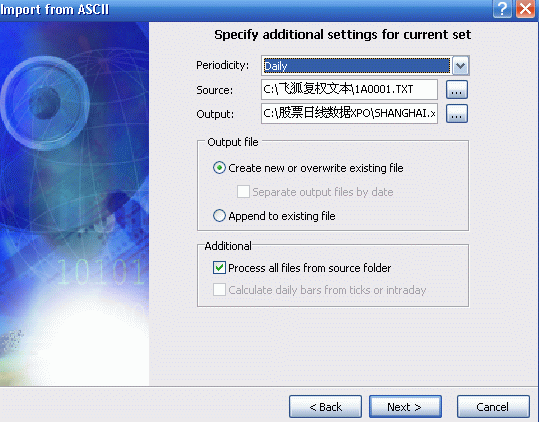
Task: Cancel the import wizard
Action: coord(493,407)
